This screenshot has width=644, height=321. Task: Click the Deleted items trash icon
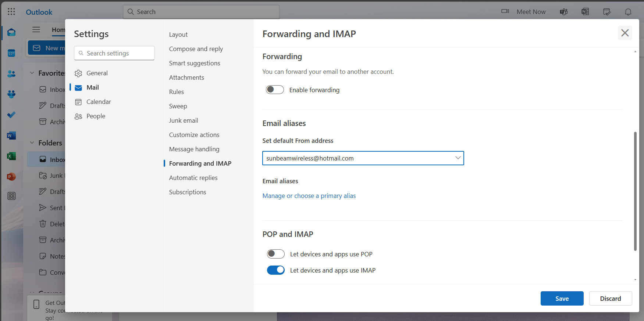43,224
